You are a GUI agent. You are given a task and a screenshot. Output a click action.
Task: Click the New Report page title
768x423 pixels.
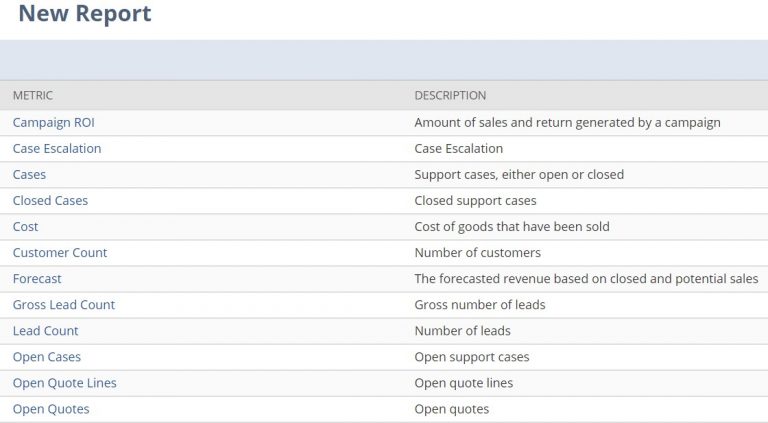(85, 14)
